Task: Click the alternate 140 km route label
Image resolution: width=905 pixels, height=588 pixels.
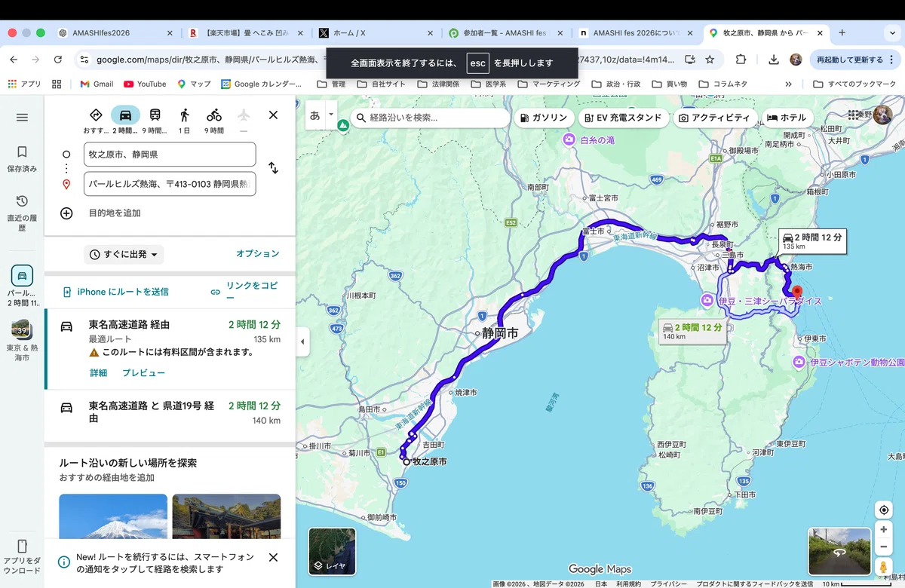Action: pyautogui.click(x=692, y=331)
